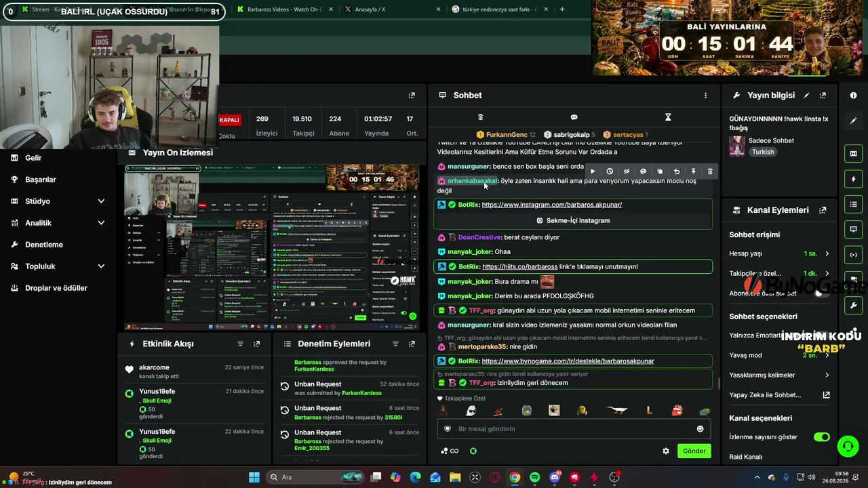This screenshot has width=868, height=488.
Task: Pop out the Kanal Eylemleri panel
Action: pos(823,210)
